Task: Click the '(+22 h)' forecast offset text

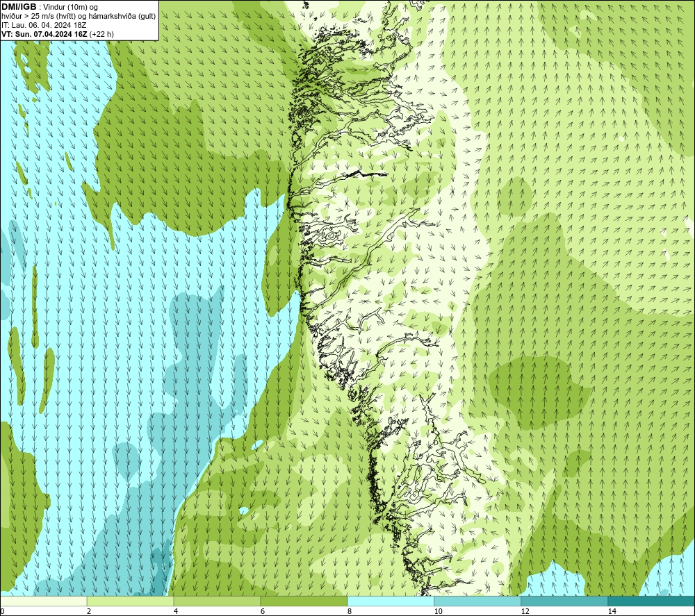Action: (101, 34)
